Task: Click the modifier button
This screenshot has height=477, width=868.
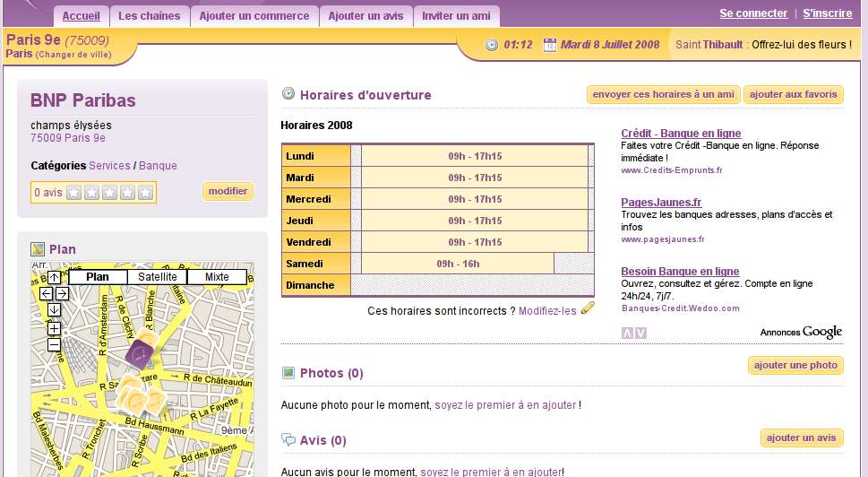Action: pos(228,191)
